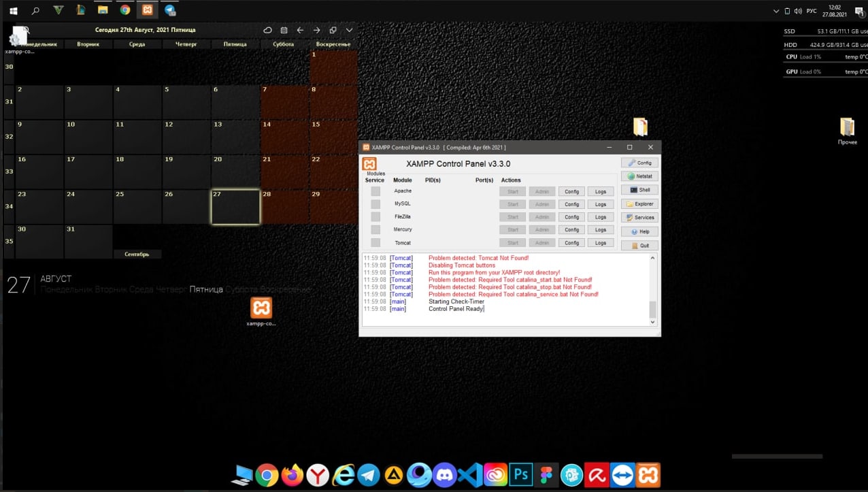This screenshot has height=492, width=868.
Task: Show hidden system tray icons
Action: (777, 11)
